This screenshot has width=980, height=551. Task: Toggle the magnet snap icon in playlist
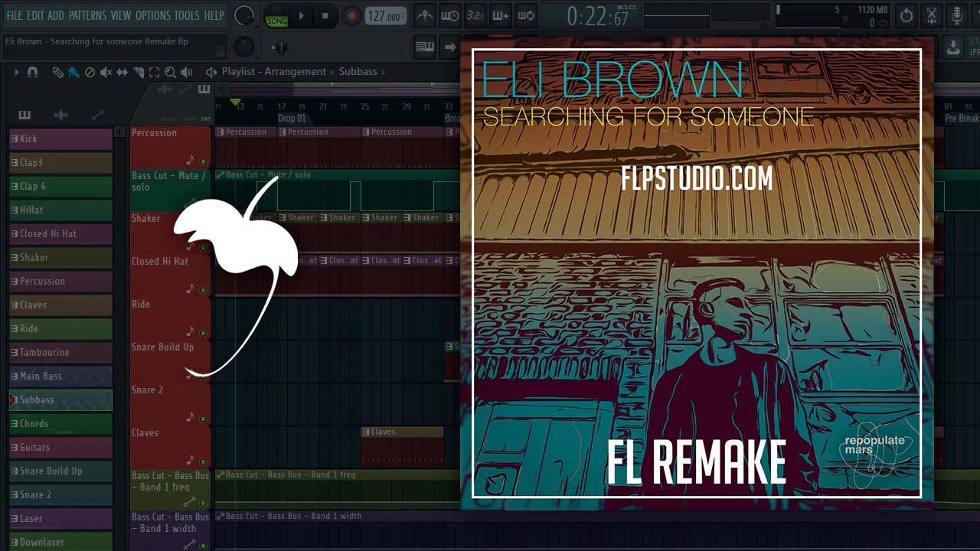[x=32, y=72]
